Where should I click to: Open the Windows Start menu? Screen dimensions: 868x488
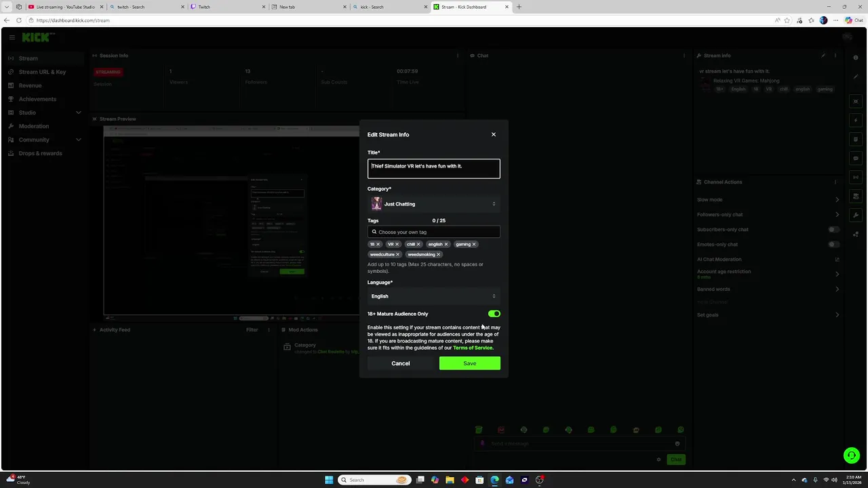(x=329, y=480)
